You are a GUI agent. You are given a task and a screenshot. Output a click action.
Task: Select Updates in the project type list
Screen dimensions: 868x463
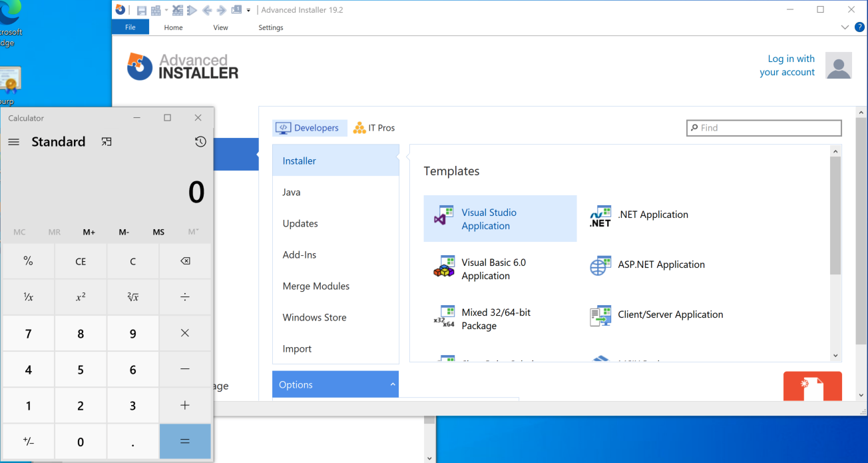(x=335, y=223)
